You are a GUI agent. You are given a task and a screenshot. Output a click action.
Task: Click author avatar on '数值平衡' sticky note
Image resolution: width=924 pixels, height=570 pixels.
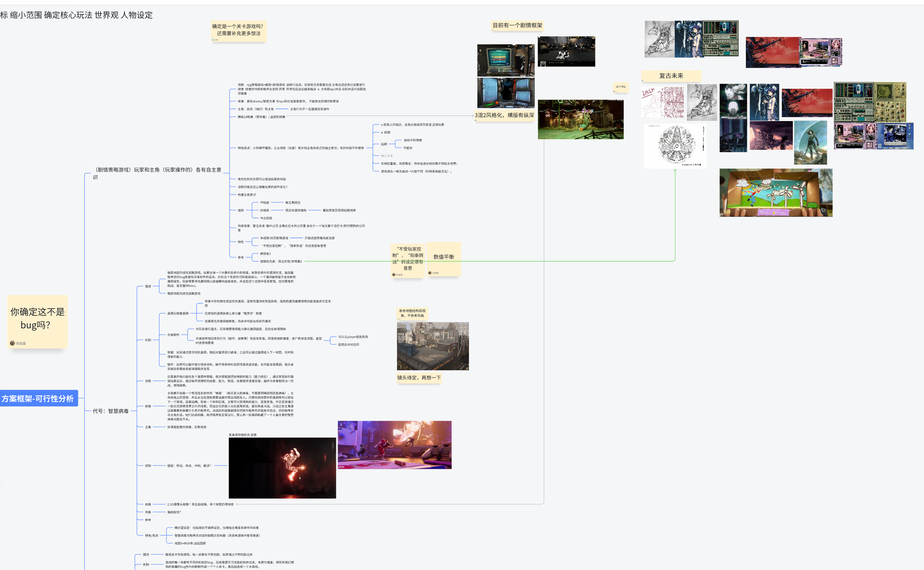[x=430, y=273]
